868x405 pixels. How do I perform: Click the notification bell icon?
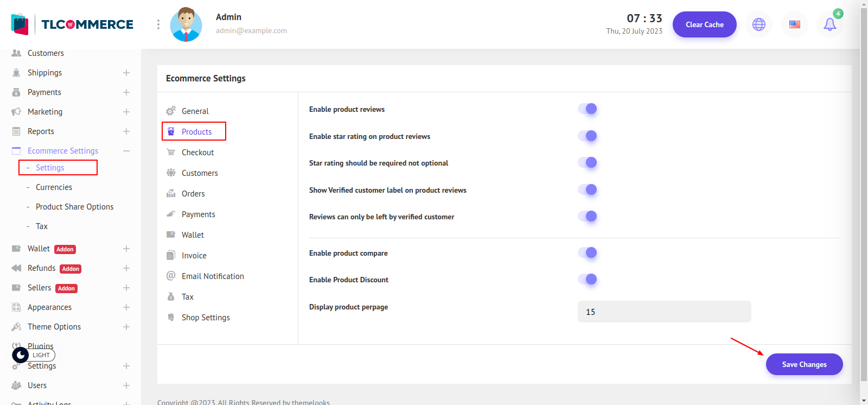829,24
